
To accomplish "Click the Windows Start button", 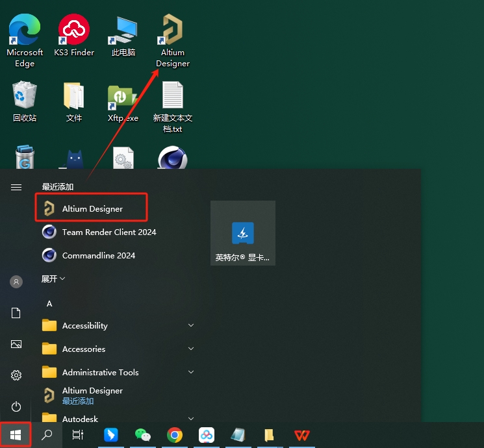I will [16, 434].
